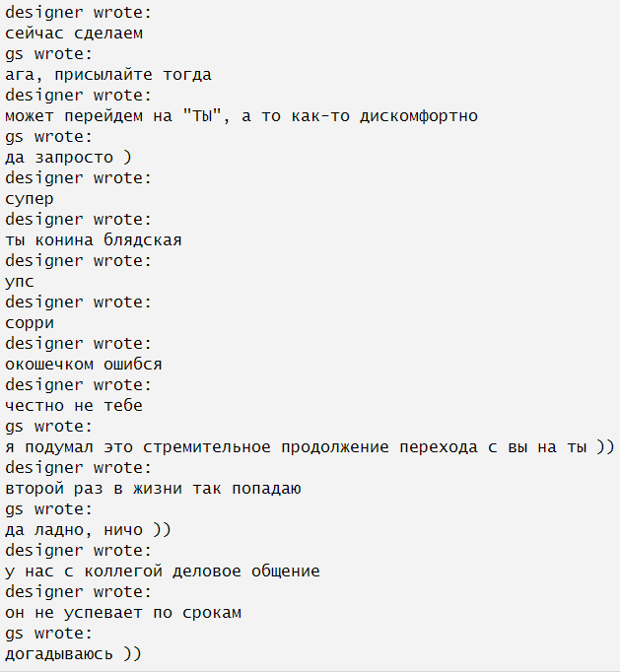Viewport: 620px width, 672px height.
Task: Click the word "супер"
Action: coord(30,199)
